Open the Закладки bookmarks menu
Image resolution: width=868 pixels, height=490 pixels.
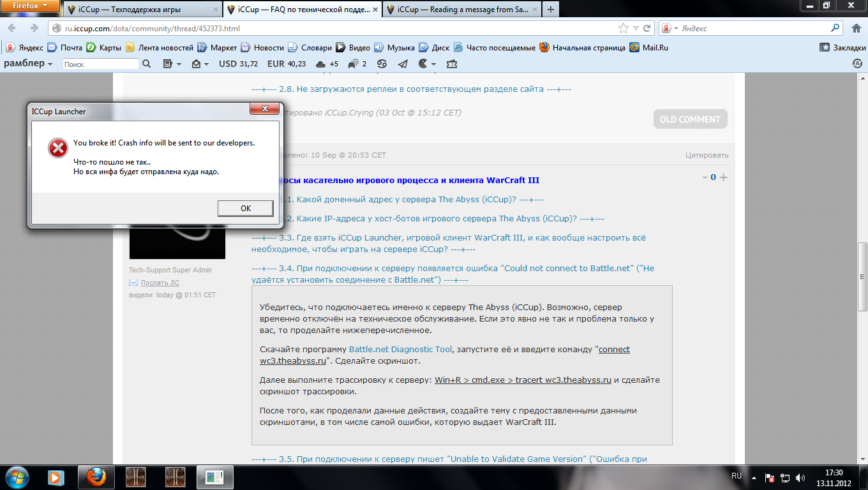[842, 47]
